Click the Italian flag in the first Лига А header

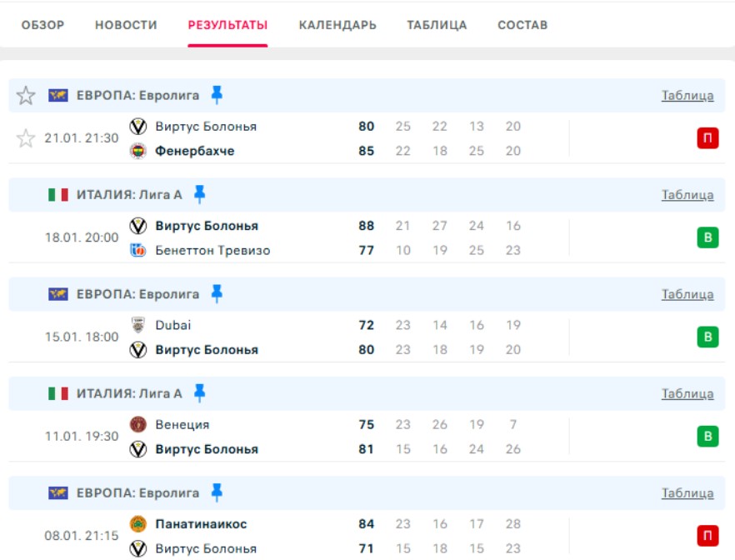tap(58, 195)
